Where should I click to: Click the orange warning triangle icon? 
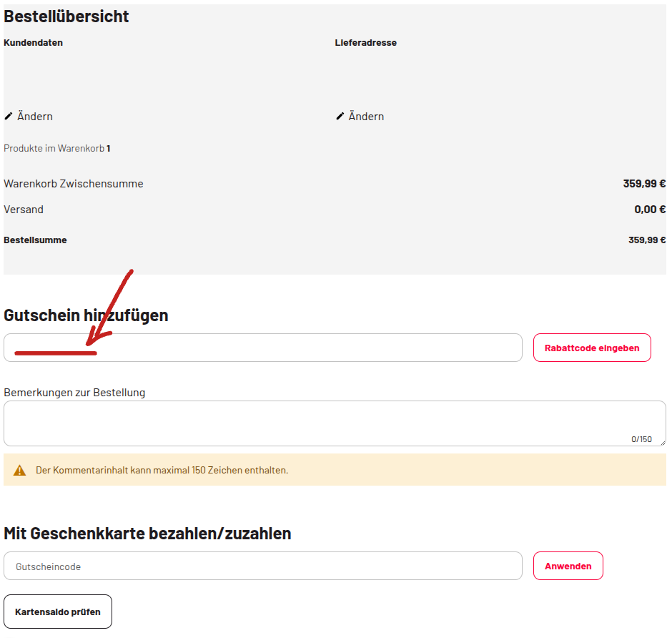(x=19, y=471)
